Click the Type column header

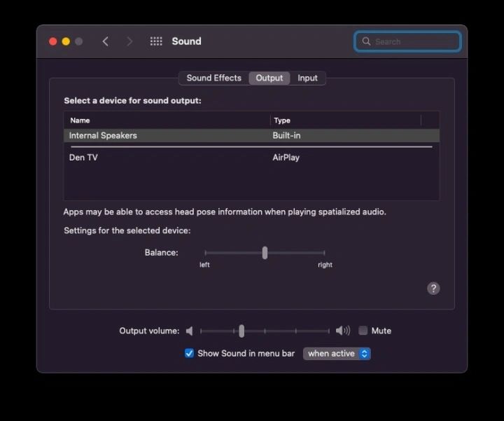[281, 120]
